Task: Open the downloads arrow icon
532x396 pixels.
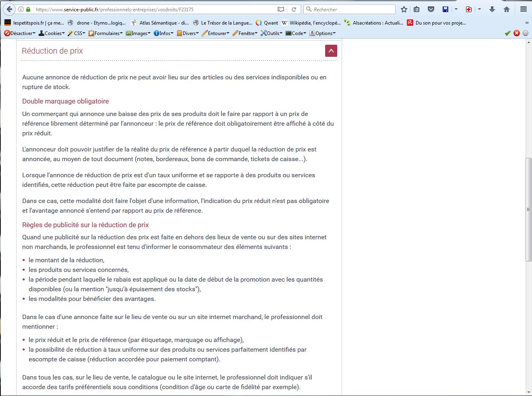Action: tap(492, 9)
